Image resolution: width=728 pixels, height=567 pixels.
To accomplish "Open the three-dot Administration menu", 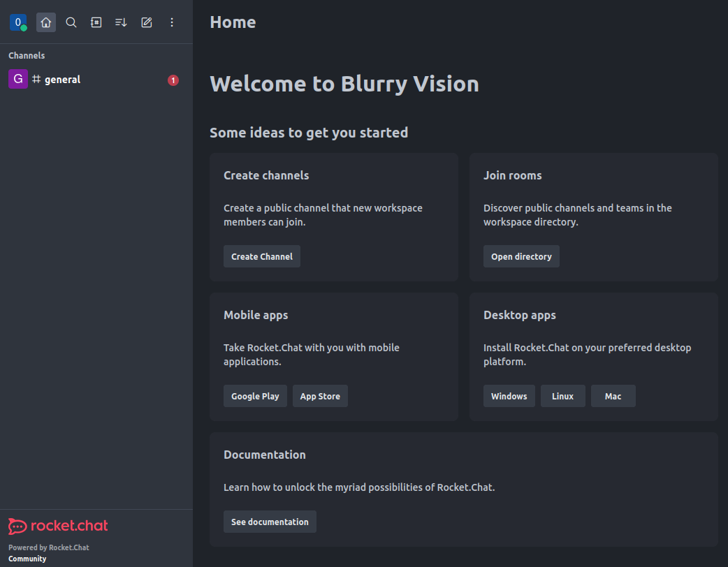I will [172, 22].
